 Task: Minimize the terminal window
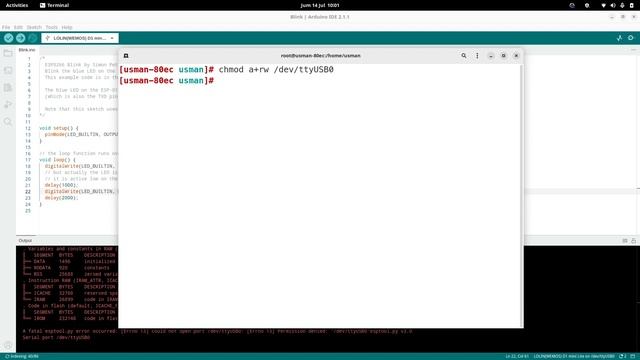[x=491, y=56]
